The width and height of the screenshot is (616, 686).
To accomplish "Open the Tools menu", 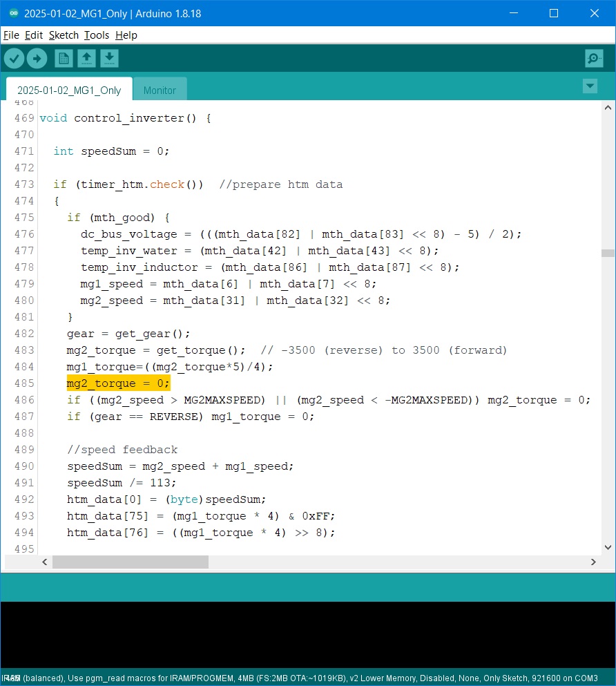I will coord(97,35).
